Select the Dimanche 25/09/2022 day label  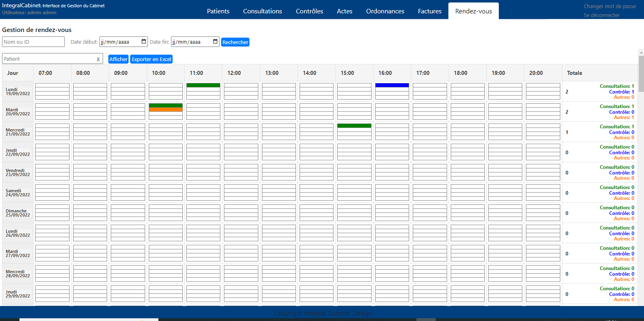pyautogui.click(x=18, y=213)
